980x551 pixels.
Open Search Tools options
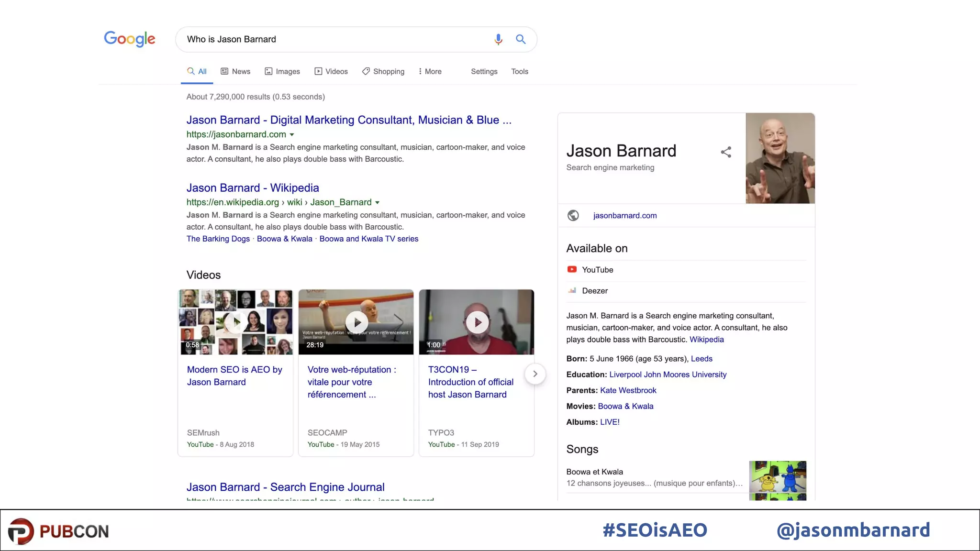(x=519, y=71)
